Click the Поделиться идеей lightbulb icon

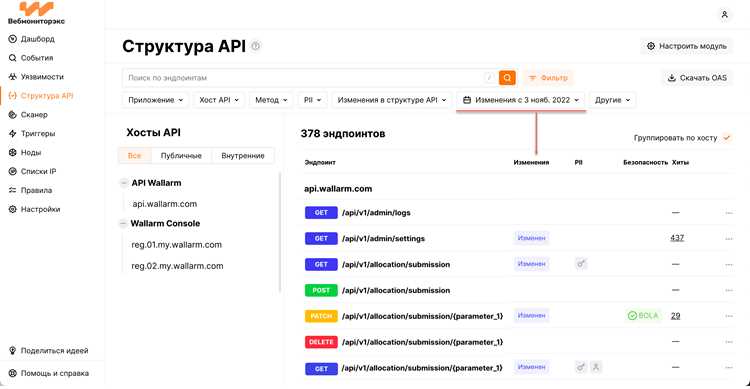(x=12, y=351)
